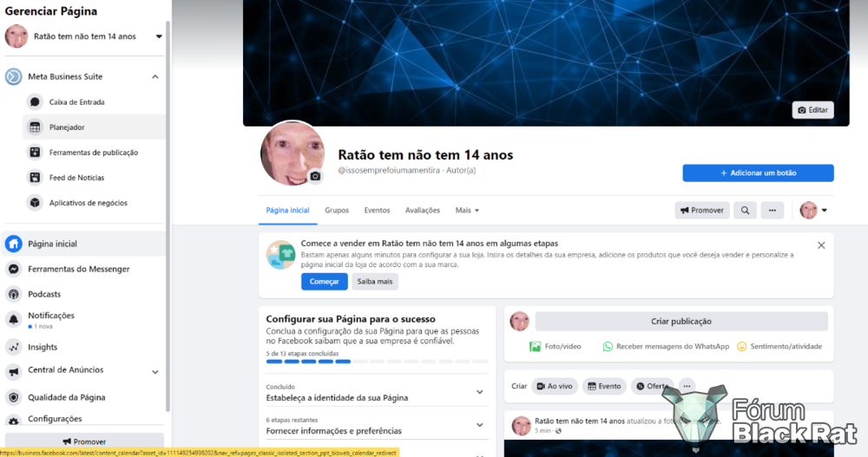Click the Notificações bell icon
The image size is (868, 457).
click(x=14, y=319)
